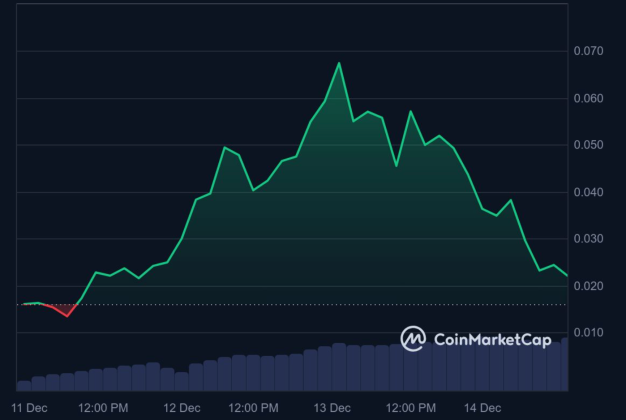Screen dimensions: 626x420
Task: Click the 0.030 price axis label
Action: [x=588, y=239]
